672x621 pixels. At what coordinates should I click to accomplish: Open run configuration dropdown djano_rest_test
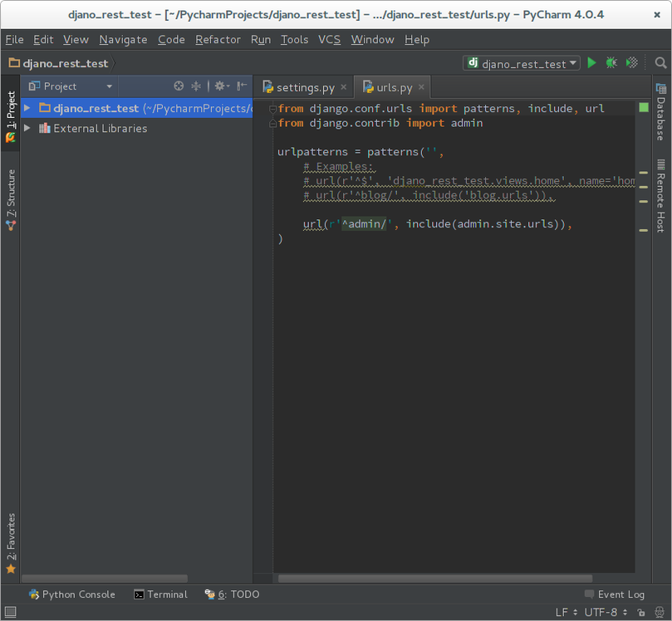click(522, 63)
